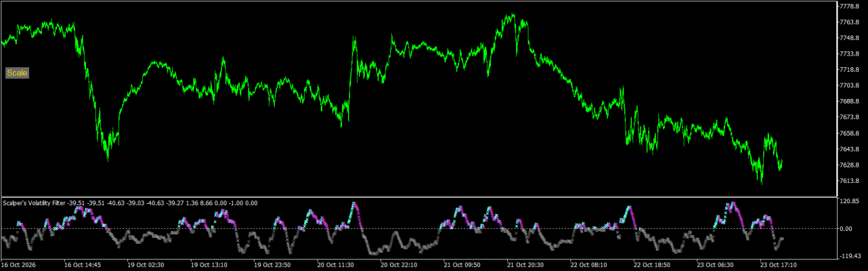Click the 19 Oct 13:10 time label
The height and width of the screenshot is (271, 868).
(x=210, y=266)
